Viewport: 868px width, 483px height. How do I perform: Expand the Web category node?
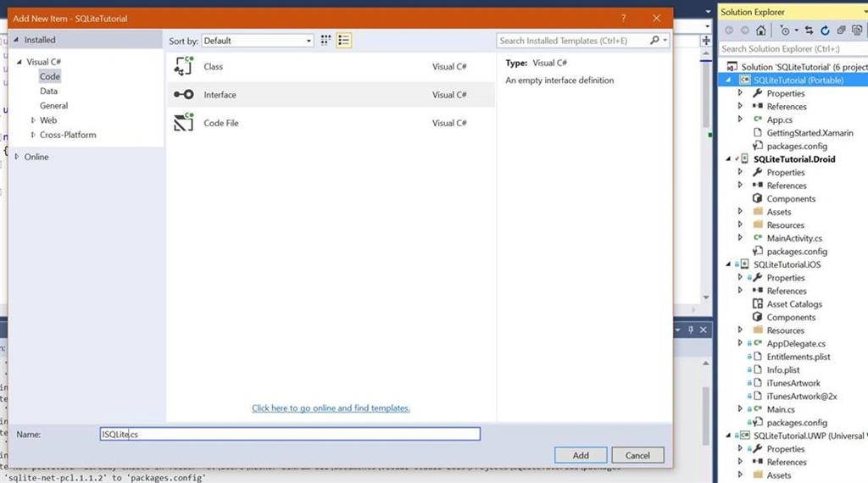[33, 120]
